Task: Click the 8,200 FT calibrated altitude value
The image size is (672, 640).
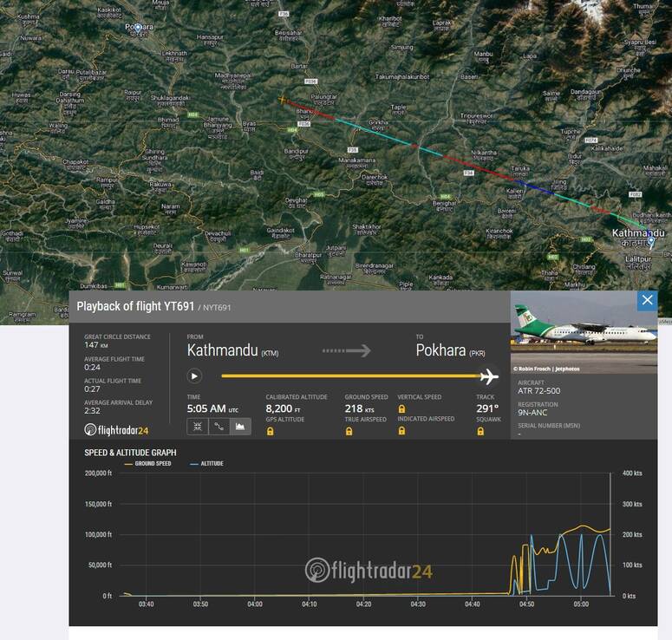Action: (x=283, y=408)
